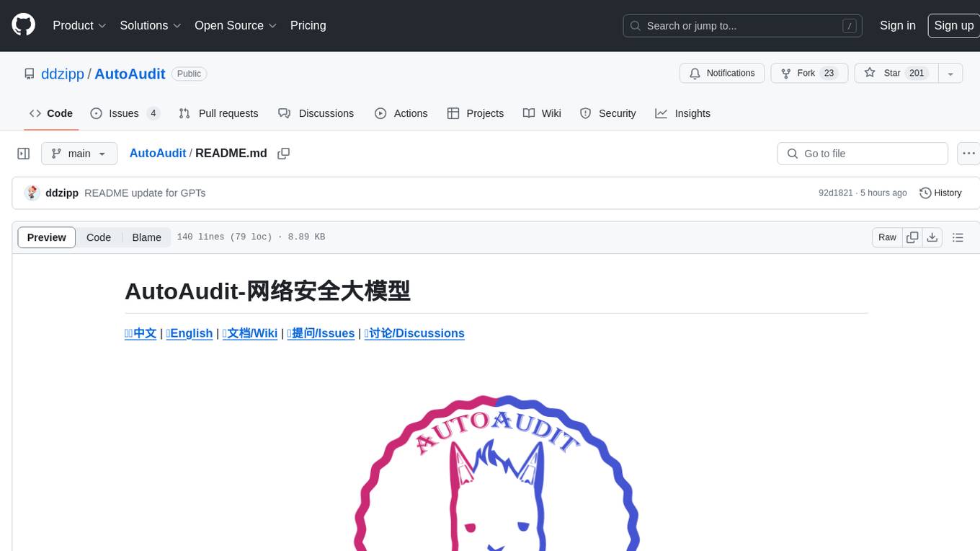This screenshot has height=551, width=980.
Task: Open the Security tab
Action: click(608, 113)
